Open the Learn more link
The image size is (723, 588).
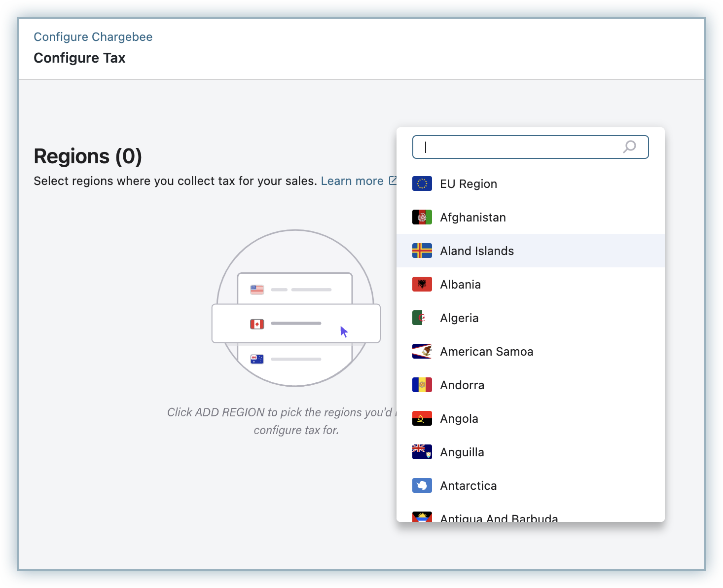pyautogui.click(x=352, y=181)
